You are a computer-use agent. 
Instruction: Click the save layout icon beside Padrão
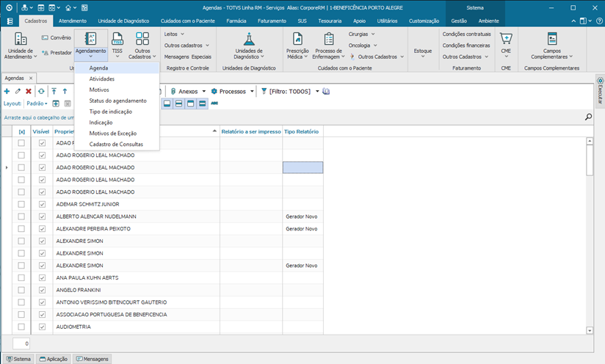point(56,103)
